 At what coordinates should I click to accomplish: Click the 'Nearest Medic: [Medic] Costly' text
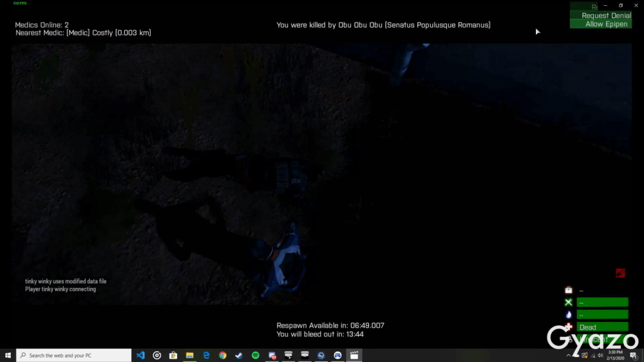pos(83,33)
